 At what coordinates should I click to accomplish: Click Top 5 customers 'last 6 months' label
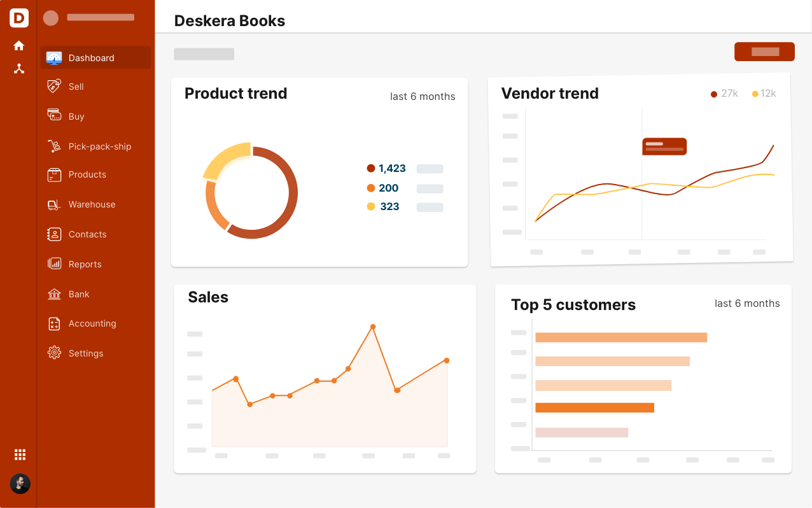click(x=747, y=304)
